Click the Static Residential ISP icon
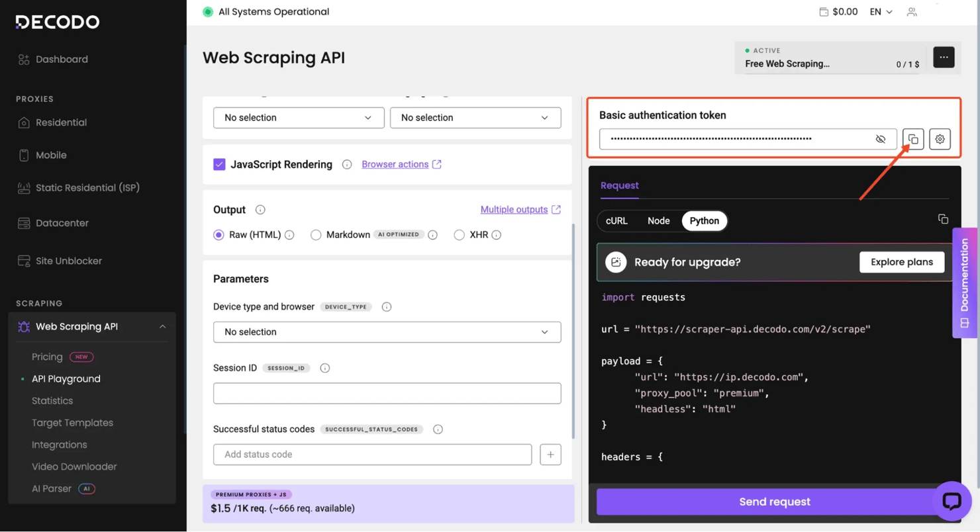The height and width of the screenshot is (532, 980). click(24, 188)
